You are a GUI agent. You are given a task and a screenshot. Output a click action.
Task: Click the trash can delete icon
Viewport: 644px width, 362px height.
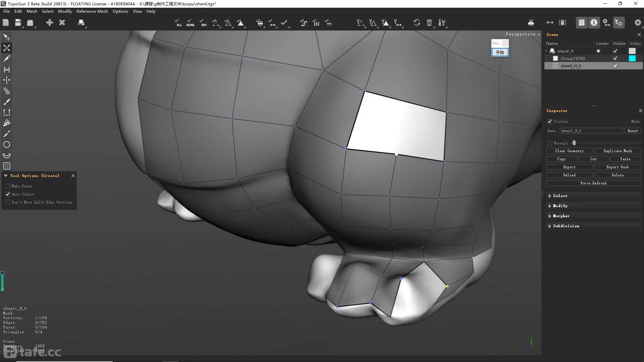pyautogui.click(x=429, y=22)
